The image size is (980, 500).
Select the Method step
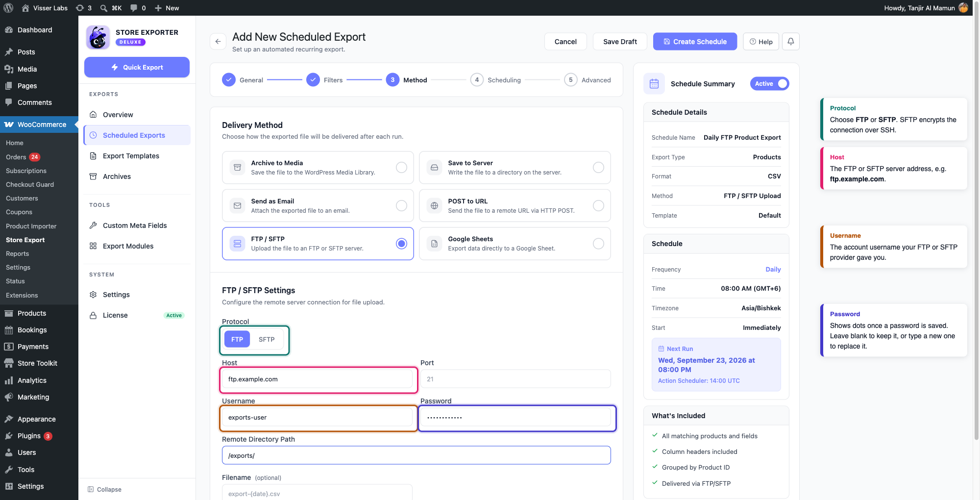406,80
